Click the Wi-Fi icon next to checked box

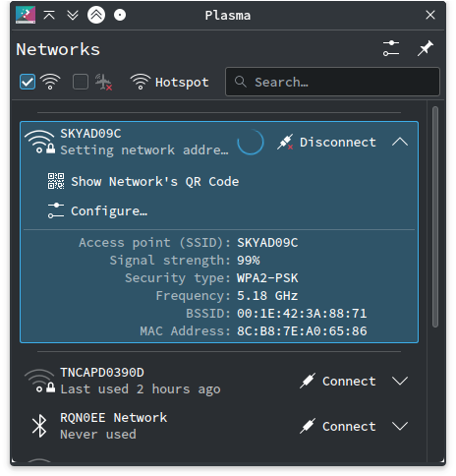(50, 82)
